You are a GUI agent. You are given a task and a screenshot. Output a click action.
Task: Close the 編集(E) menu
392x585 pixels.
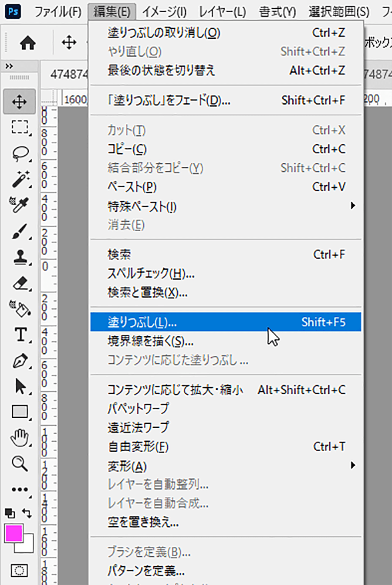(x=112, y=12)
